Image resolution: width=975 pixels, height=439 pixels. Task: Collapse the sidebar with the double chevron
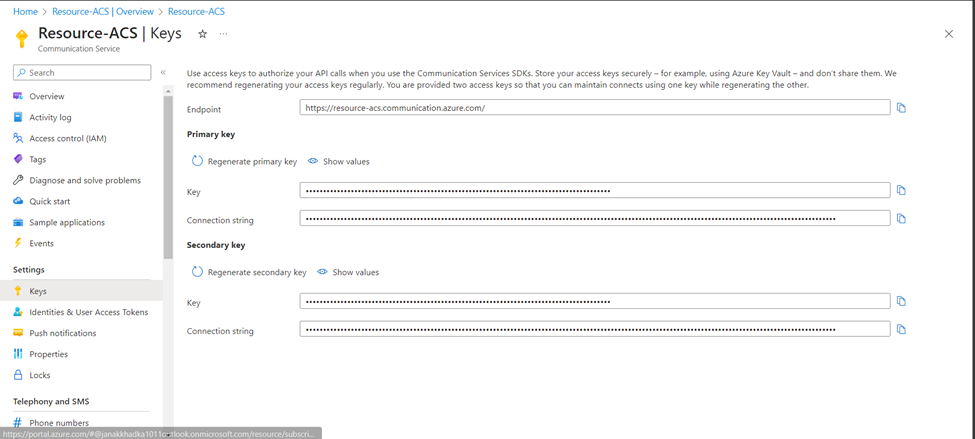coord(163,73)
